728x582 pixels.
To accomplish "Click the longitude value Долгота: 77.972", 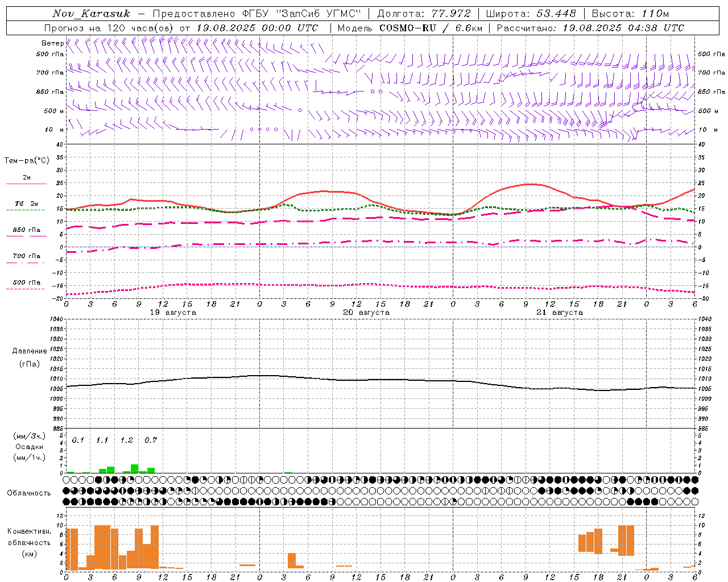I will [x=424, y=14].
